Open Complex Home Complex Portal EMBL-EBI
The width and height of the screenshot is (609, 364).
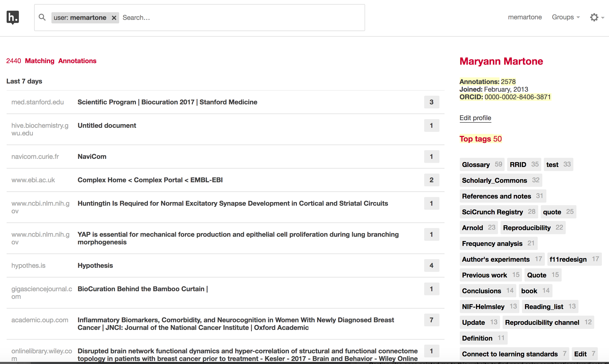point(150,180)
